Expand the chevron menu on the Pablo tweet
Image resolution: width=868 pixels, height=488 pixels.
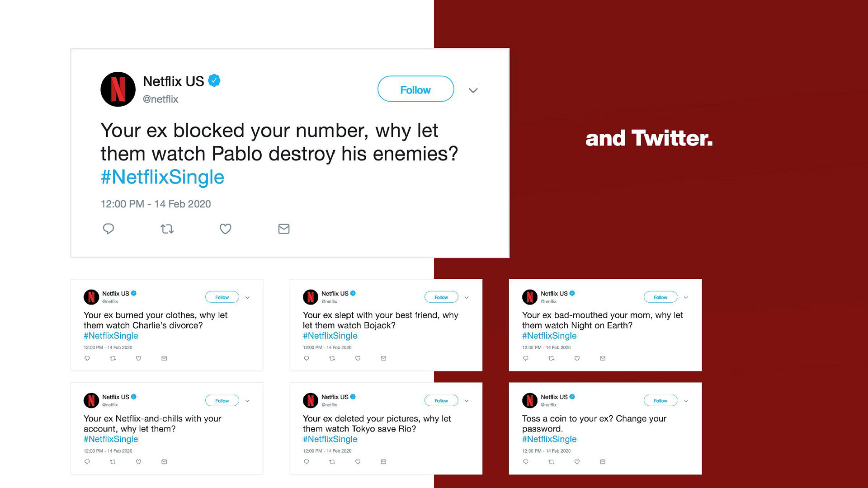[473, 90]
